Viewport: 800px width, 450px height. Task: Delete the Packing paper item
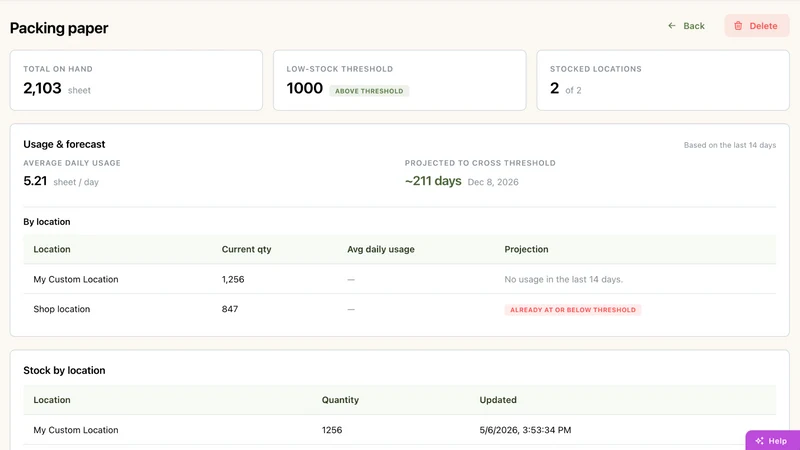pos(757,26)
